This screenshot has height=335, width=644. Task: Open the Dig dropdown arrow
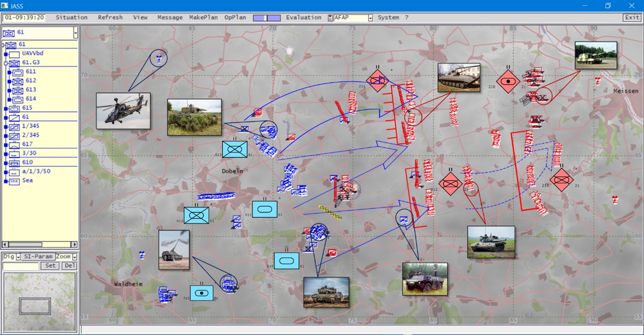click(x=18, y=257)
